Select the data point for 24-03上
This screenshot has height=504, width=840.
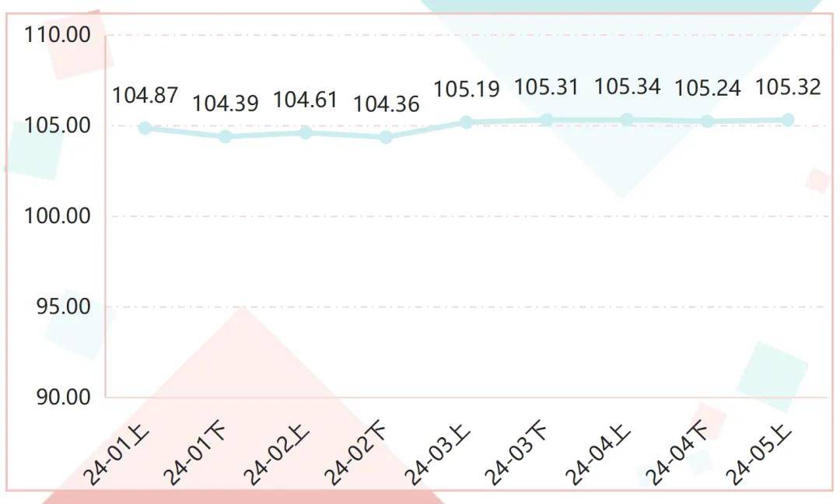coord(467,122)
